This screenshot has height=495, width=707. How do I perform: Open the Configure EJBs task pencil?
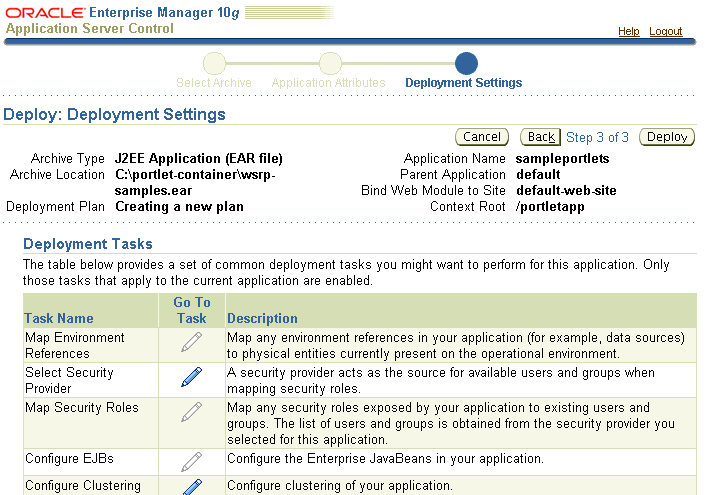pos(192,462)
